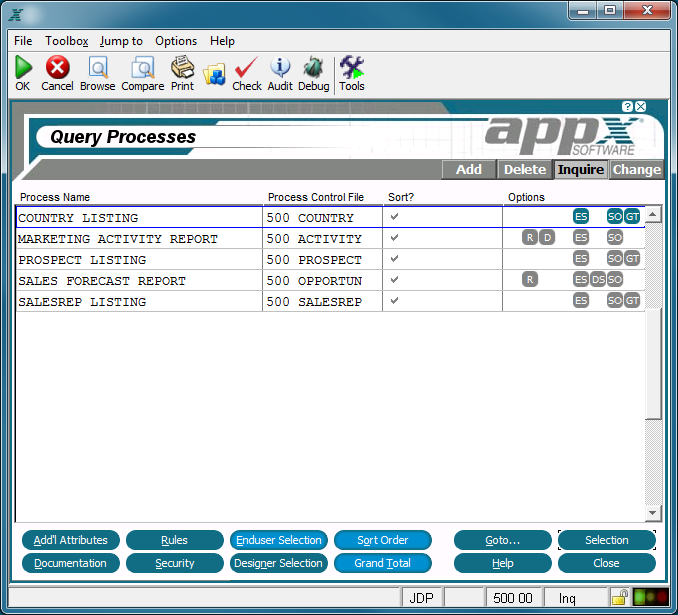Click the Security button
Viewport: 678px width, 615px height.
tap(175, 563)
